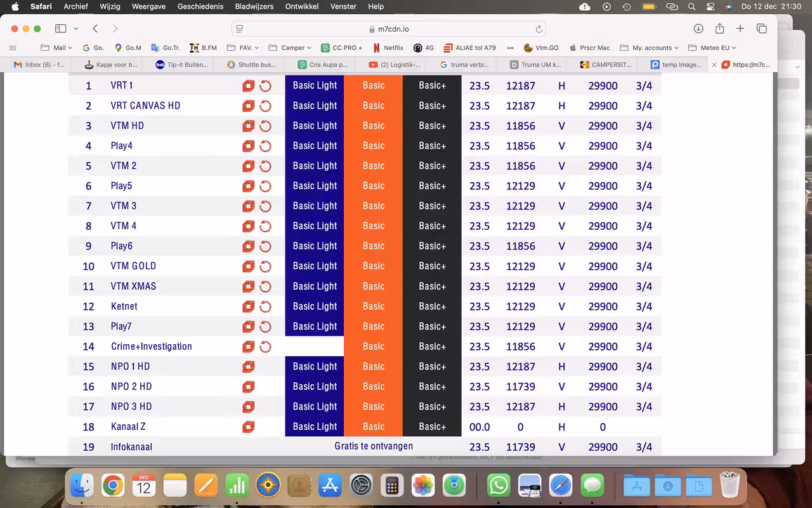
Task: Open the Weergave menu
Action: (x=148, y=6)
